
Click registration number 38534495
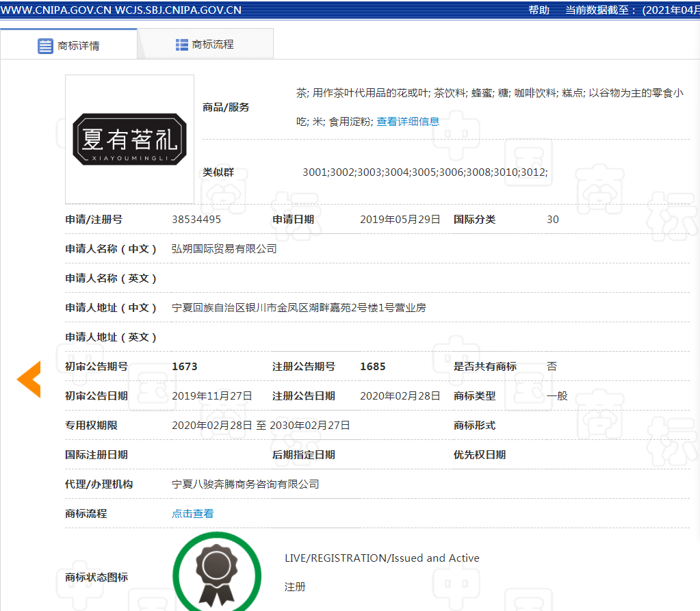(x=196, y=220)
